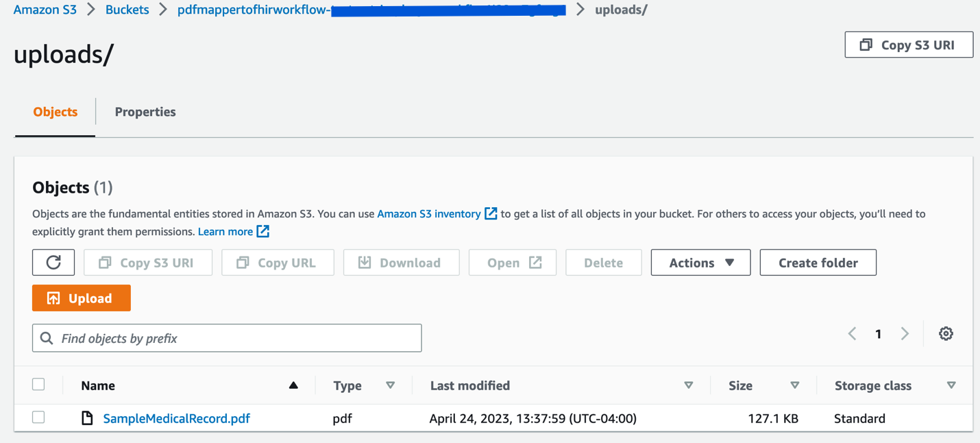Open table preferences gear icon
Screen dimensions: 980x443
click(946, 334)
